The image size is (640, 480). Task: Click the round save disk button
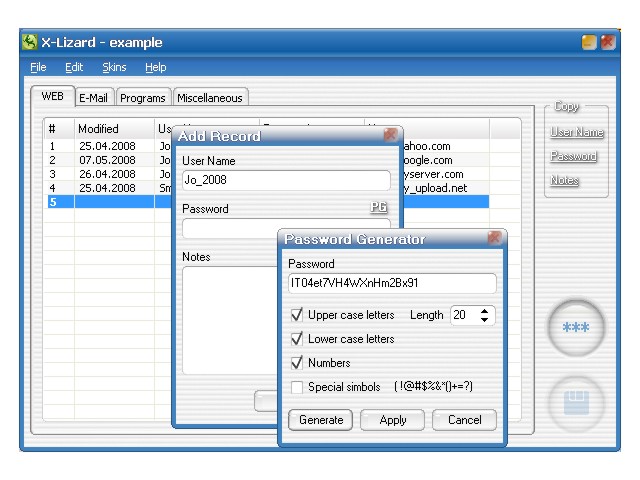[x=576, y=402]
